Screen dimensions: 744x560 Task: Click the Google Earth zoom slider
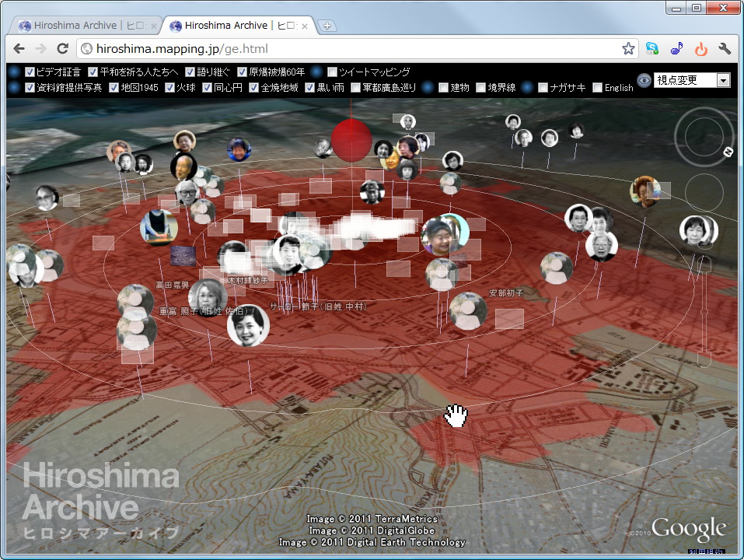(x=704, y=311)
